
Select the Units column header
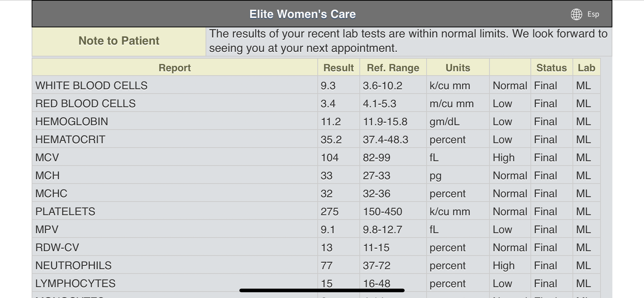pyautogui.click(x=457, y=68)
